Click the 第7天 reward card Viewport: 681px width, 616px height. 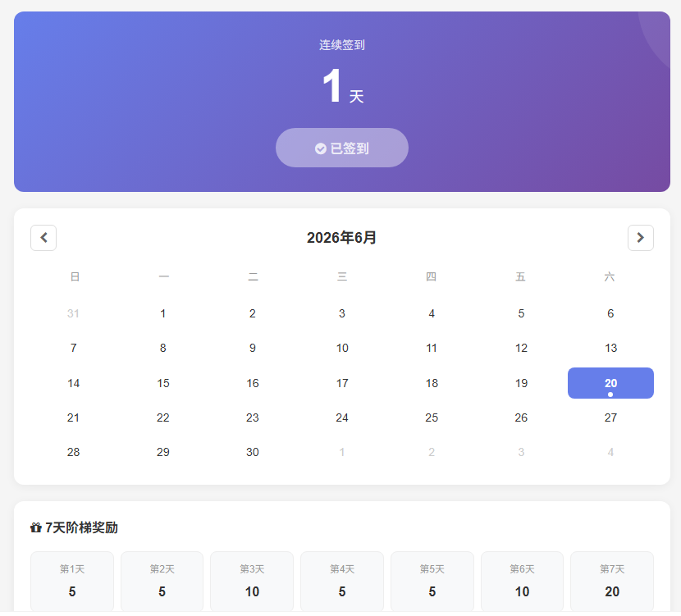click(612, 582)
